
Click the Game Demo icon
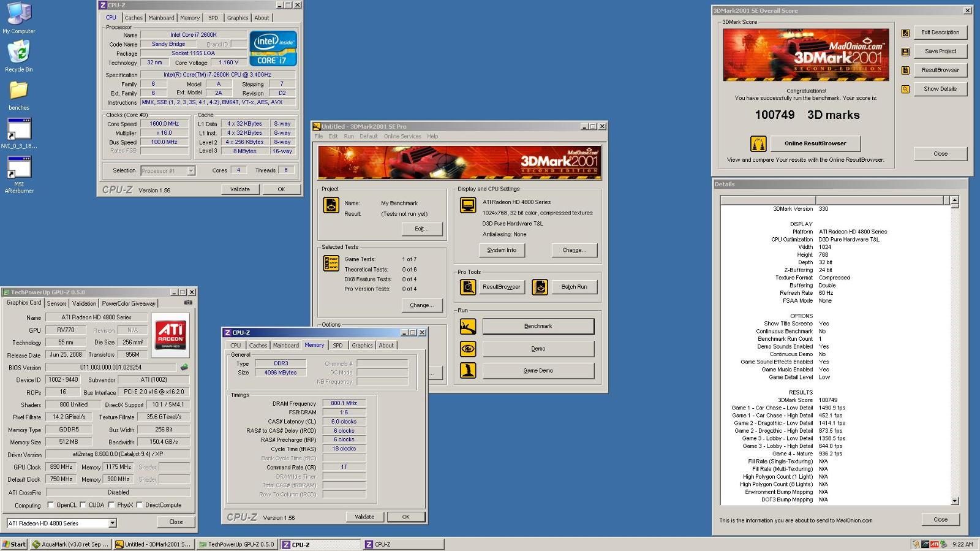[468, 371]
